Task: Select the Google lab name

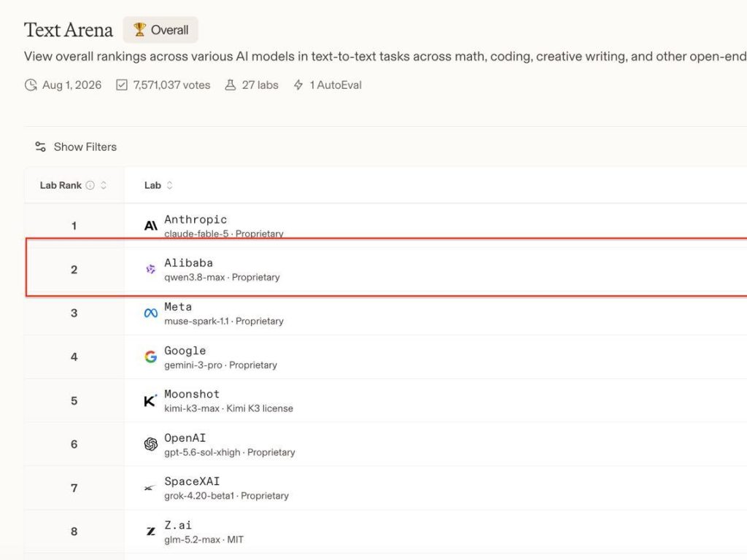Action: coord(185,351)
